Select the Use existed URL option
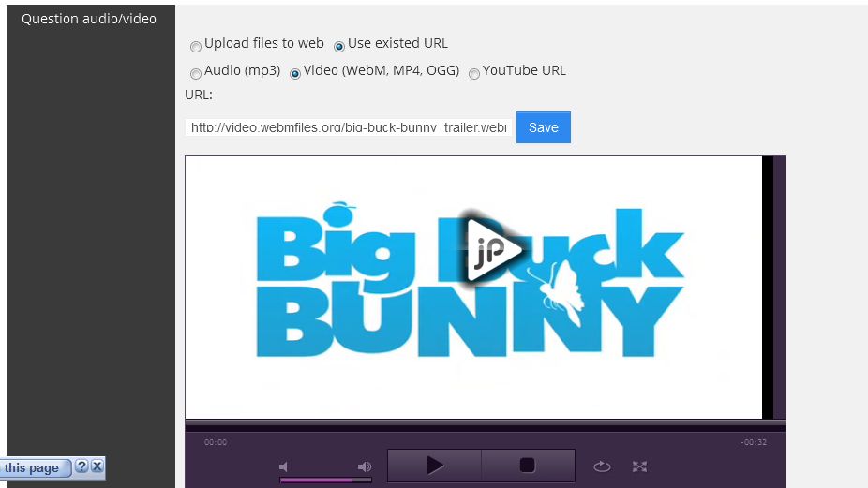 click(339, 47)
